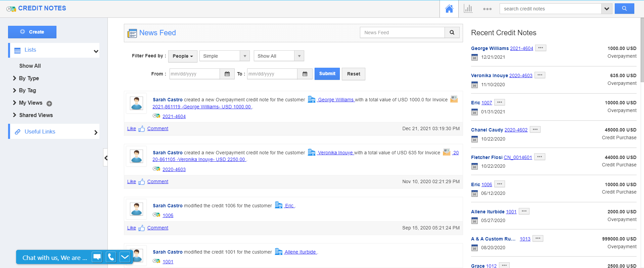Screen dimensions: 644x268
Task: Click the blue search credit notes button
Action: [x=624, y=9]
